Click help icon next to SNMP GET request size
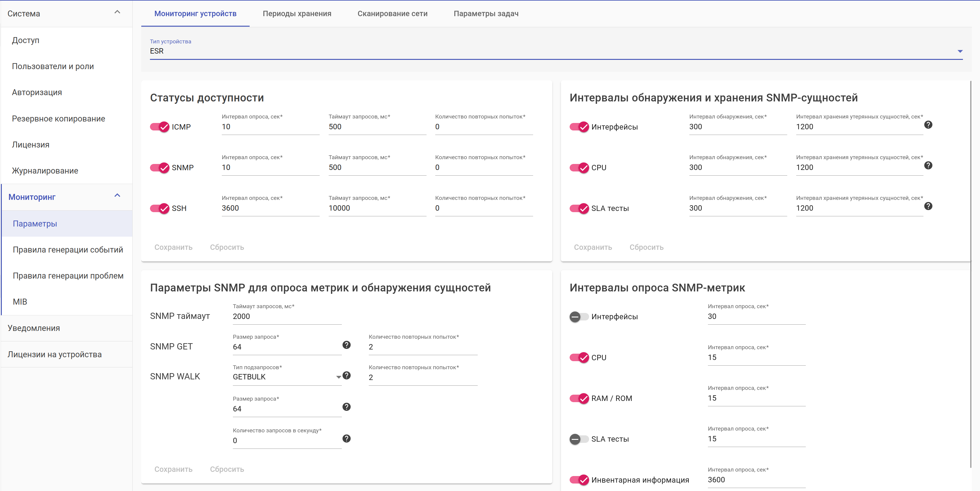Screen dimensions: 980x491 346,345
